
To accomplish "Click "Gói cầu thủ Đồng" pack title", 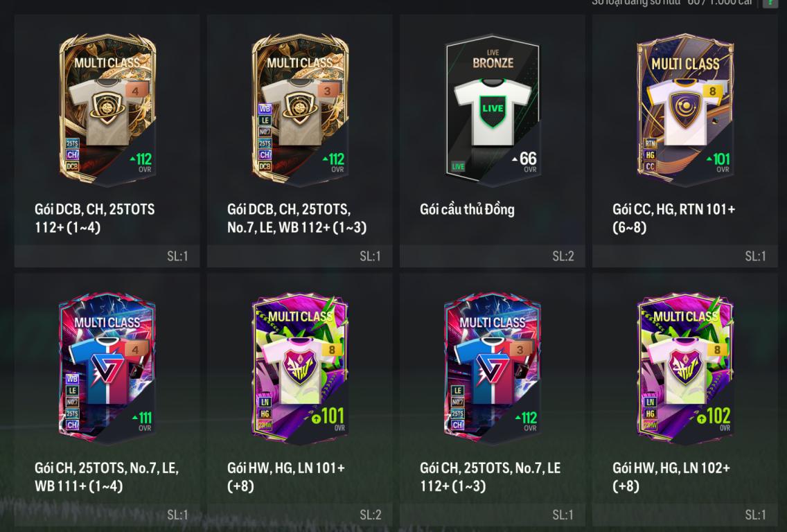I will 467,209.
